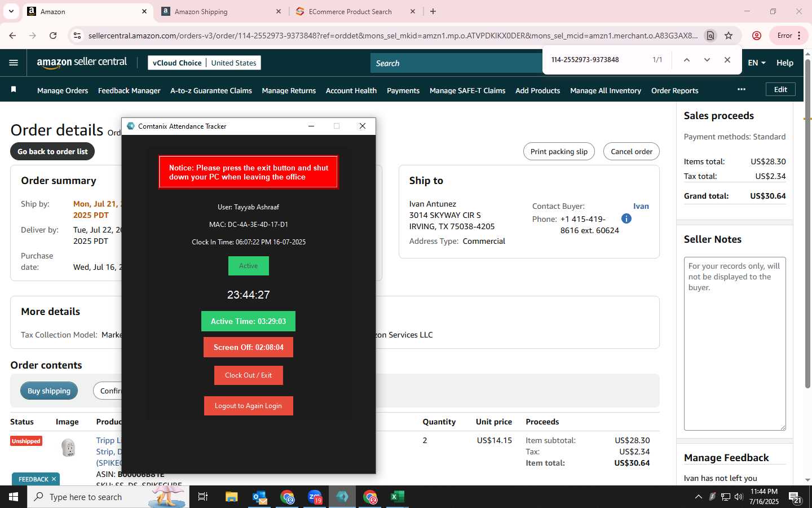Open the three-dot more menu in nav bar
812x508 pixels.
pyautogui.click(x=741, y=90)
